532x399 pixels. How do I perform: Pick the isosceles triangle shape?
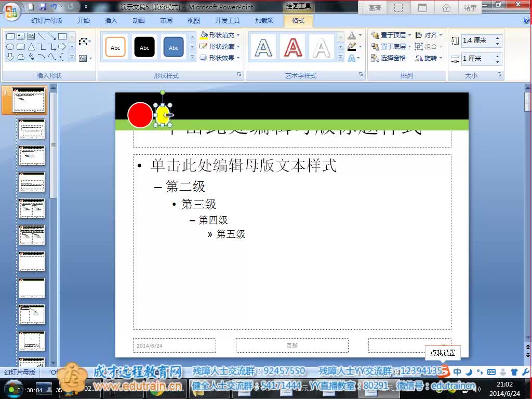point(31,47)
